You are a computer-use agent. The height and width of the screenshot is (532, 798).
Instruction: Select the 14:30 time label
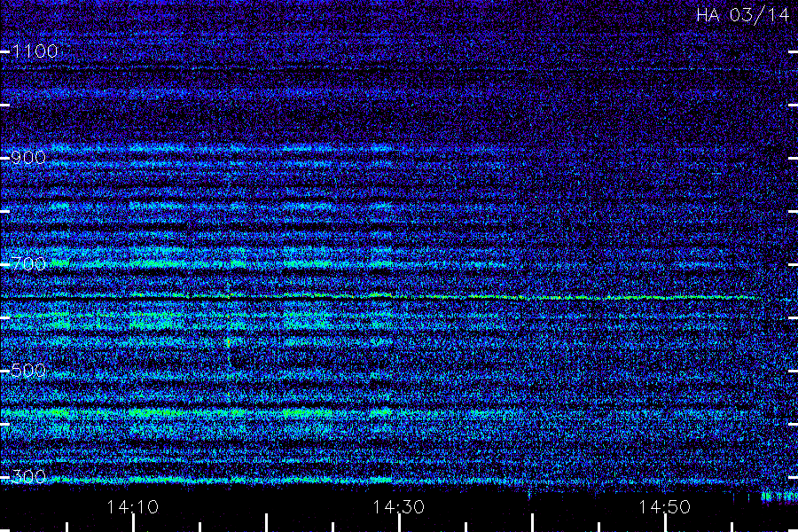(x=398, y=506)
